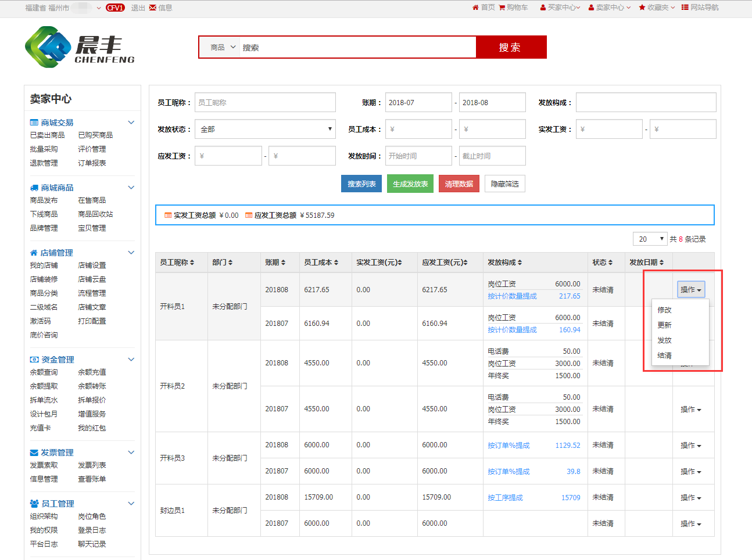The width and height of the screenshot is (752, 560).
Task: Sort by the employee cost column arrows
Action: (336, 263)
